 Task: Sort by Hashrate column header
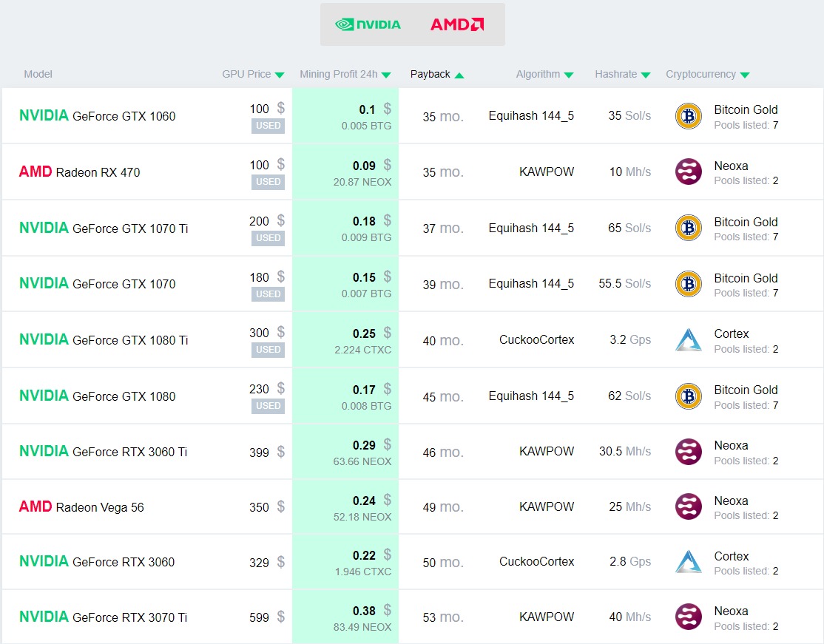[x=622, y=74]
